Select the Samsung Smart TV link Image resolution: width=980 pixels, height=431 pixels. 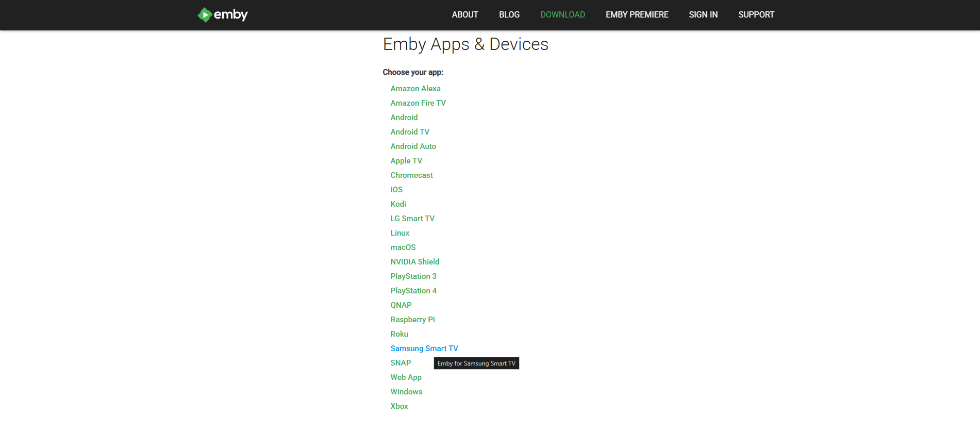pos(424,349)
